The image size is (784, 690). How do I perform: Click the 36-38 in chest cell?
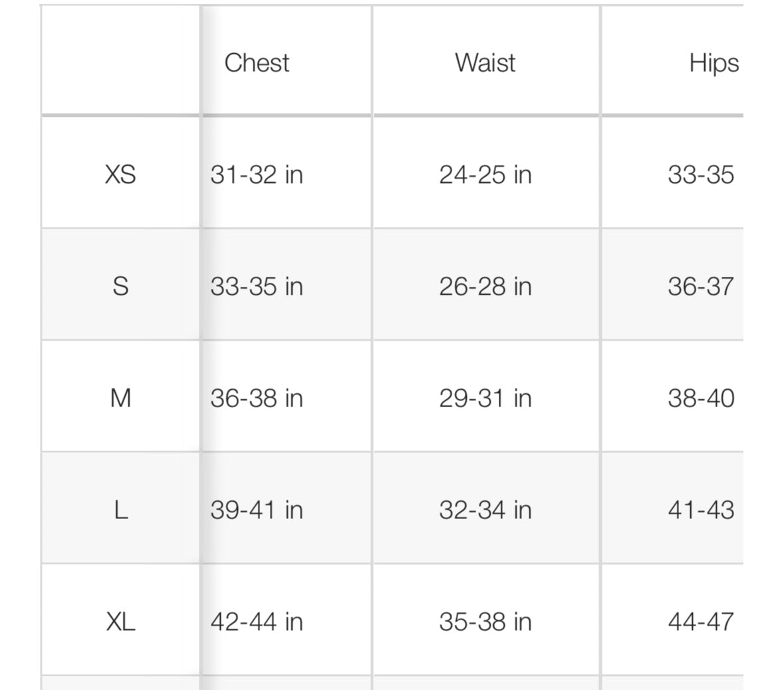257,398
